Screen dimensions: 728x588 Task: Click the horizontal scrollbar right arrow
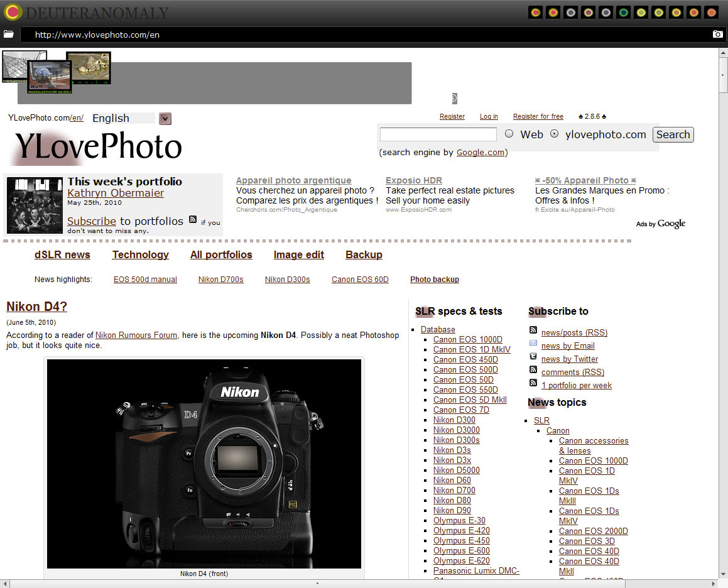pos(714,584)
